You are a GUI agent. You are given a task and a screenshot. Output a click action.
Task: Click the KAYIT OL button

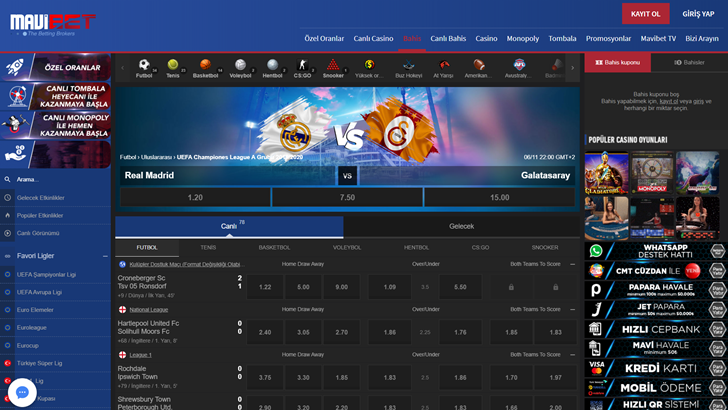coord(645,13)
